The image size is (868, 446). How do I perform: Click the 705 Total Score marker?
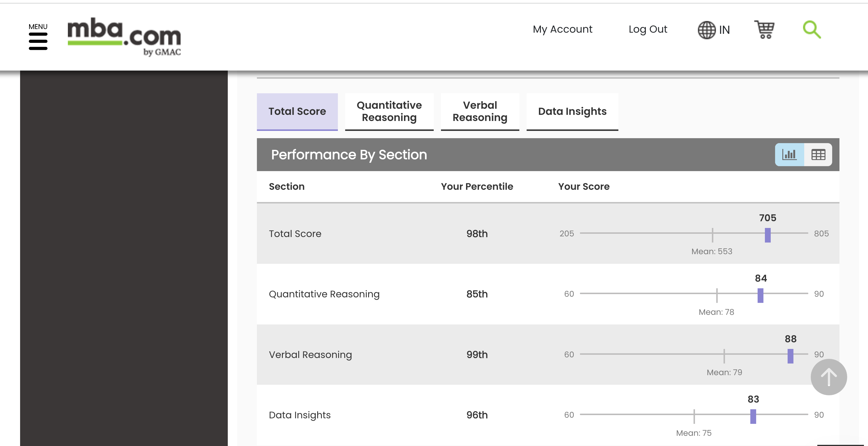(x=767, y=235)
